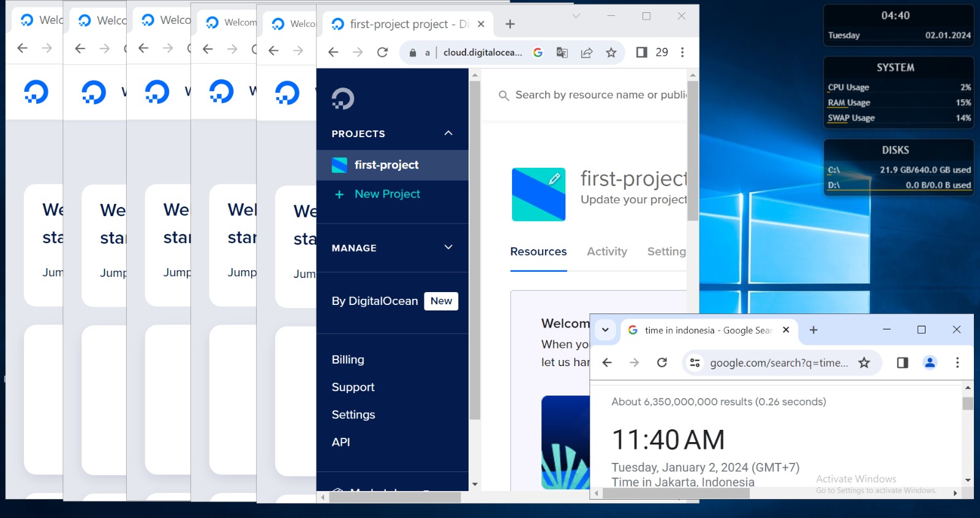Open Support from the sidebar

[x=353, y=388]
